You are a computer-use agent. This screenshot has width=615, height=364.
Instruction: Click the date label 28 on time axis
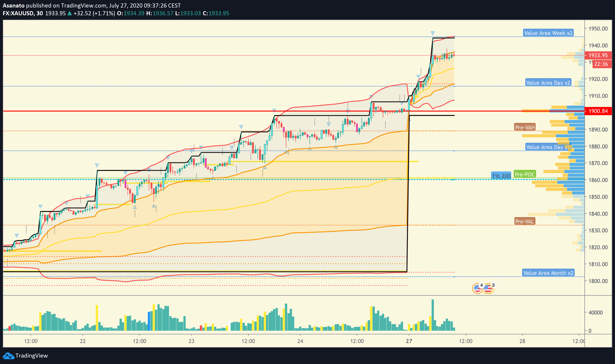522,341
